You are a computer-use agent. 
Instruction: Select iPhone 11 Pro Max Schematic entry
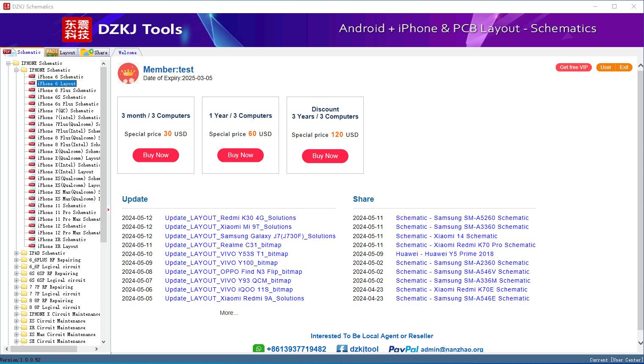[x=69, y=219]
